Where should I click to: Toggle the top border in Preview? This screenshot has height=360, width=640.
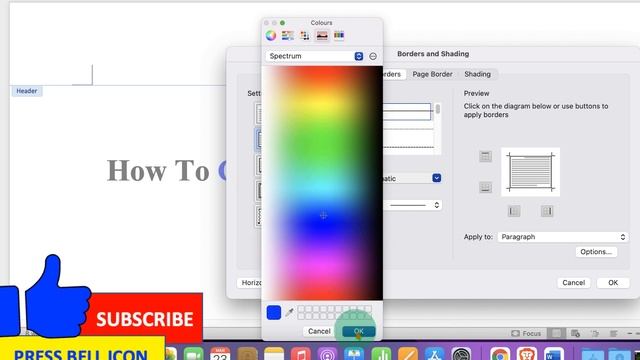(485, 156)
